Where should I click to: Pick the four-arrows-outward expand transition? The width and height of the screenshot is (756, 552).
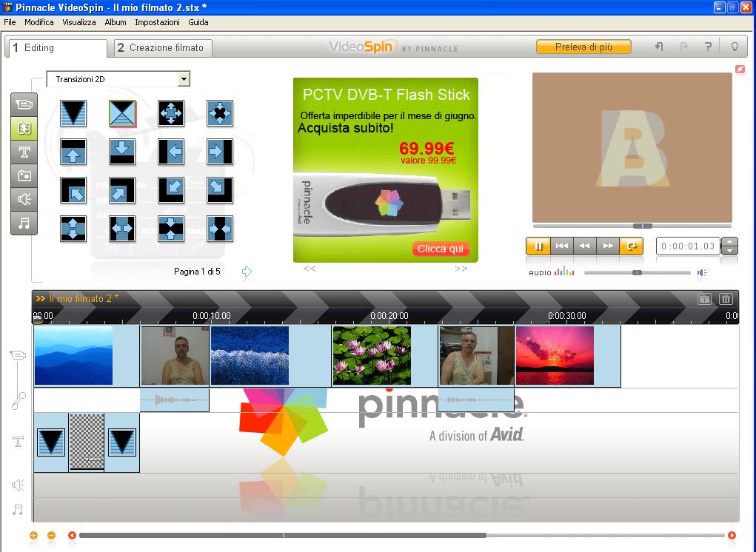[171, 113]
